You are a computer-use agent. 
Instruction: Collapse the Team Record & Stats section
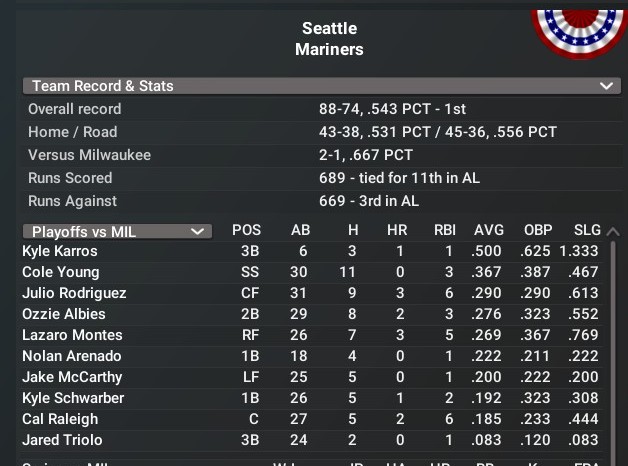click(606, 86)
